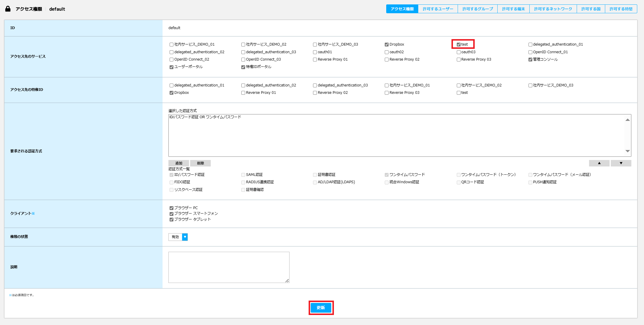Image resolution: width=644 pixels, height=325 pixels.
Task: Check Reverse Proxy 03 in アクセス先のサービス
Action: tap(459, 59)
